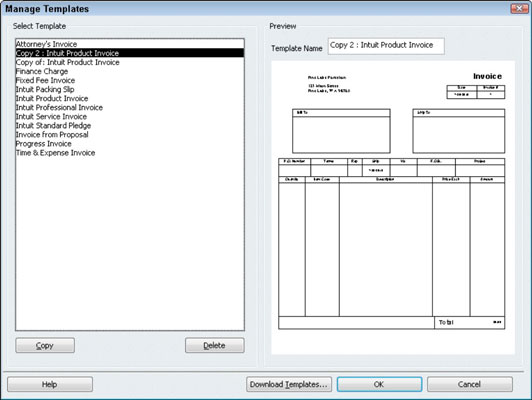The image size is (532, 400).
Task: Confirm with the OK button
Action: pyautogui.click(x=379, y=384)
